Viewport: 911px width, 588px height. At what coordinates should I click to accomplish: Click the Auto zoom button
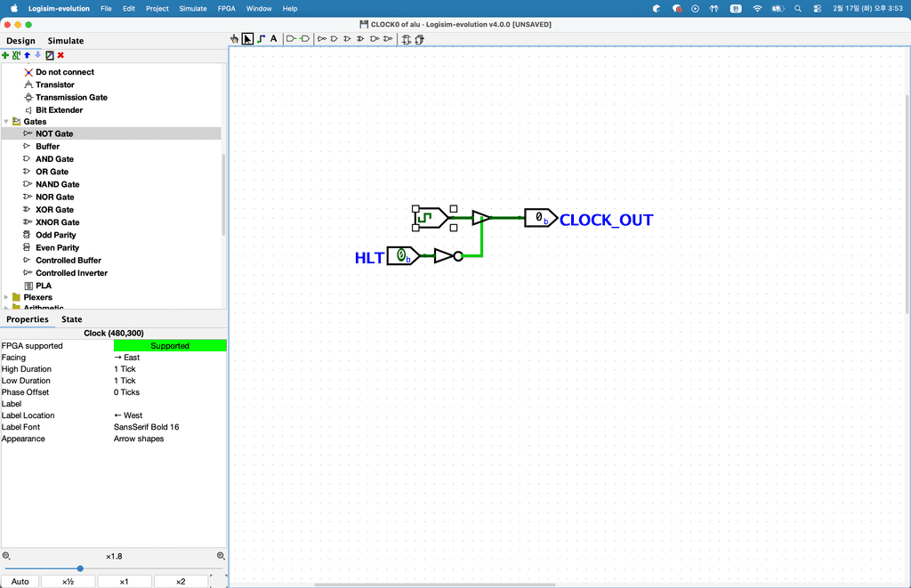tap(20, 582)
